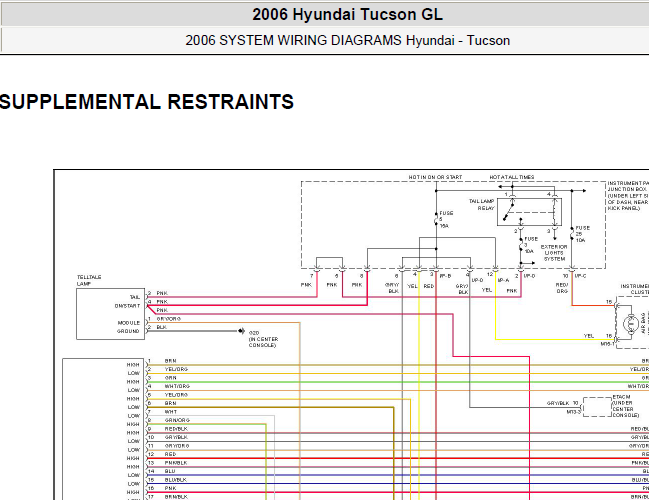Click the "13 PNK/BLK" wire row label
649x500 pixels.
point(168,463)
